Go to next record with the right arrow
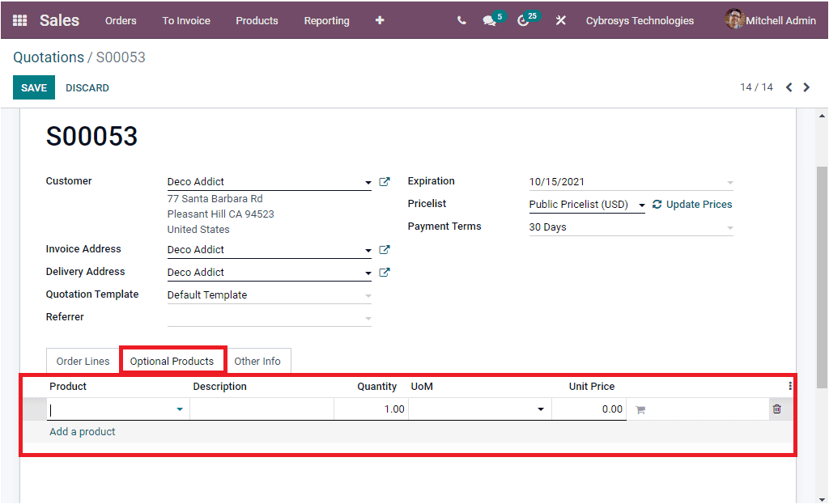Viewport: 829px width, 504px height. [806, 87]
